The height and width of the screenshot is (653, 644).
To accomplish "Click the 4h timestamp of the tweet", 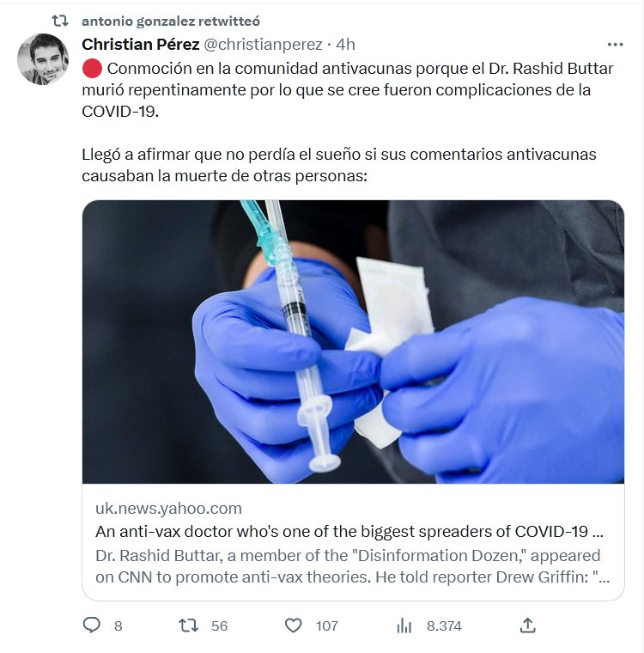I will (x=345, y=44).
